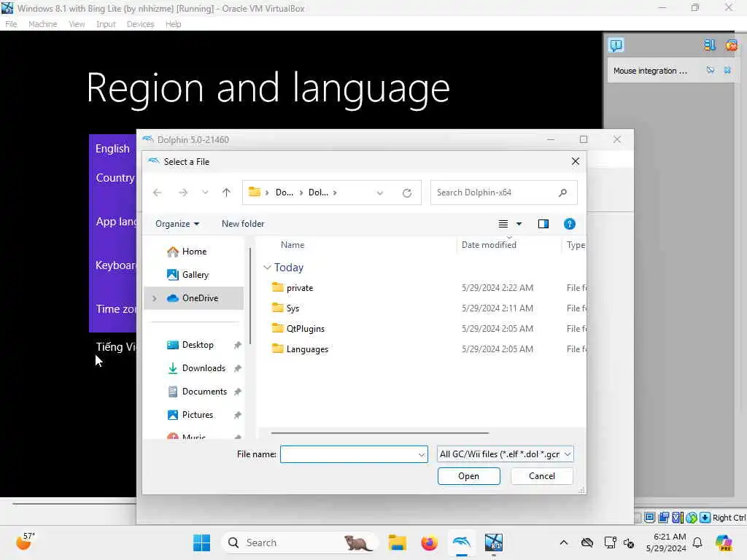Toggle the preview pane icon

[543, 224]
